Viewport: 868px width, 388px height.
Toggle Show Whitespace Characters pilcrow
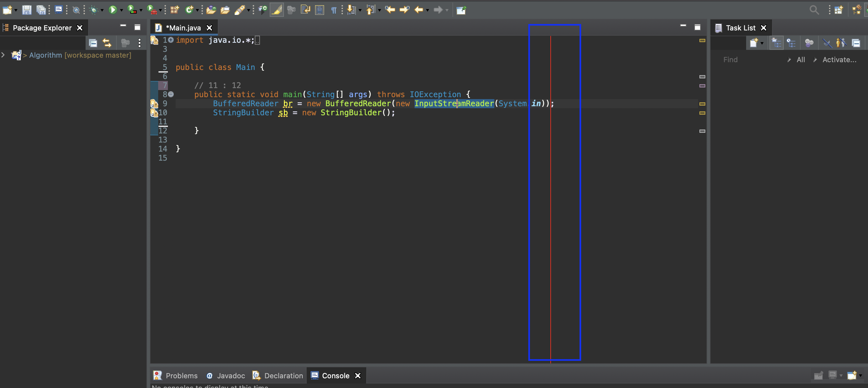point(334,10)
